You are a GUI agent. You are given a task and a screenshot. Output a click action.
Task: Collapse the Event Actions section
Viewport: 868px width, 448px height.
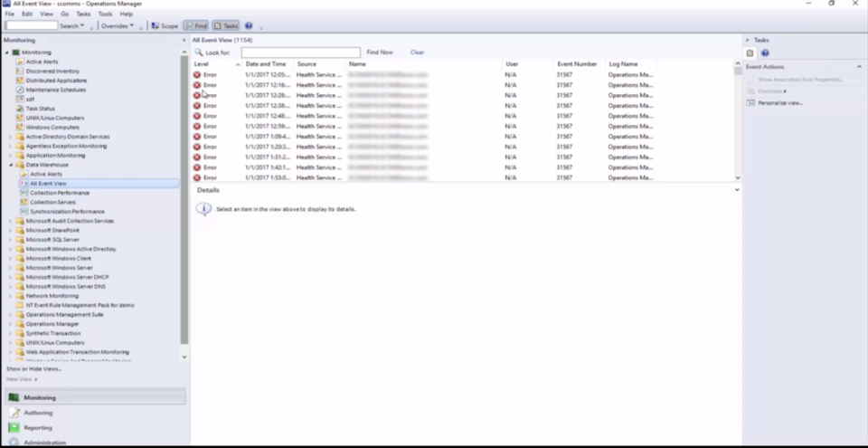pyautogui.click(x=860, y=67)
